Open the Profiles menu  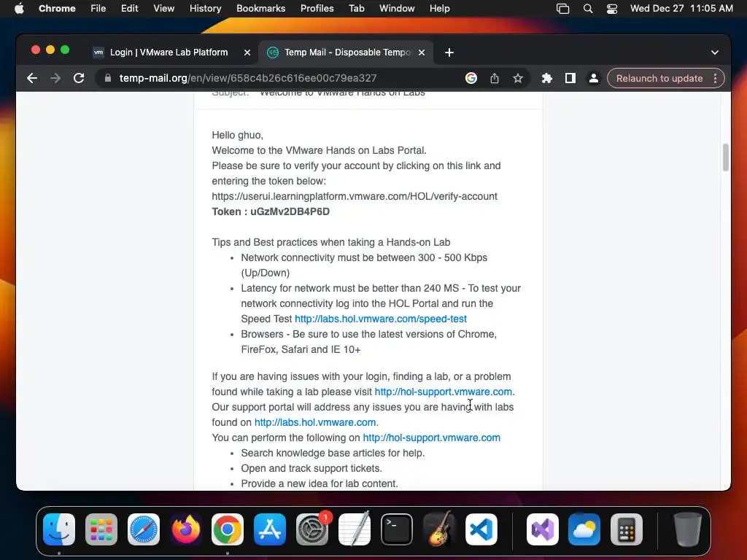pos(317,9)
